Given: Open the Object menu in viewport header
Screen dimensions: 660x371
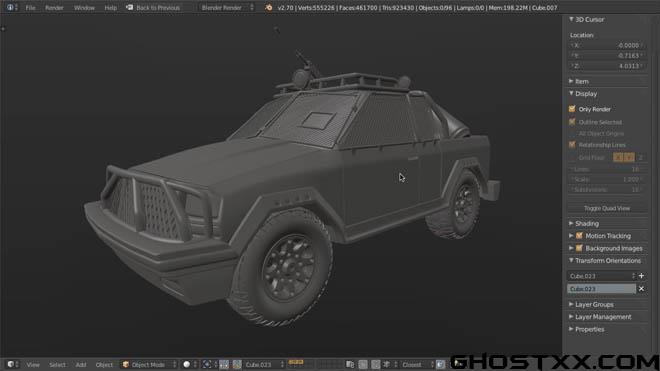Looking at the screenshot, I should coord(104,365).
